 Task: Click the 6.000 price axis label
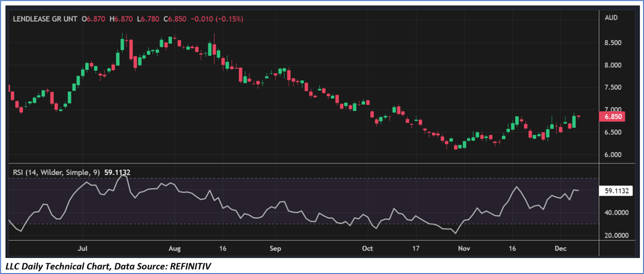point(613,155)
